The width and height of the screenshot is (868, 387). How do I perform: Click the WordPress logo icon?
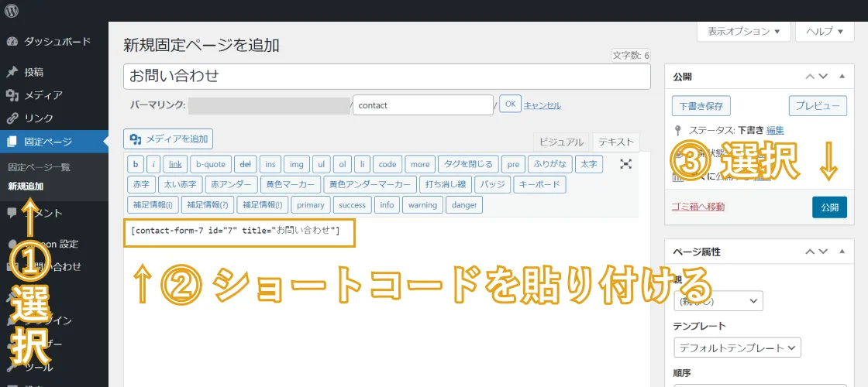click(12, 11)
